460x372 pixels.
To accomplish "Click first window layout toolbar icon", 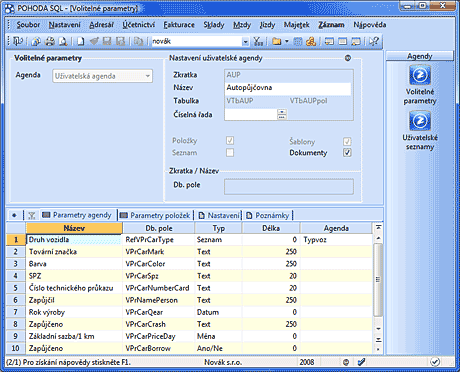I will tap(329, 41).
